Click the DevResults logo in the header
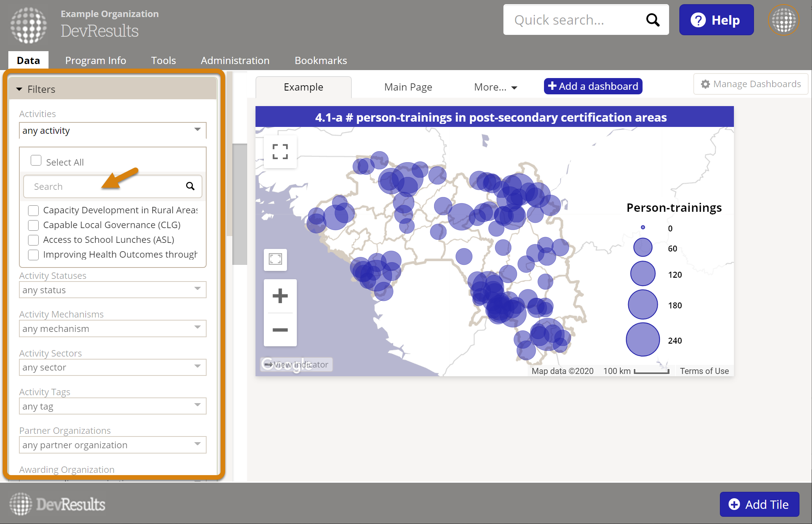 tap(29, 25)
